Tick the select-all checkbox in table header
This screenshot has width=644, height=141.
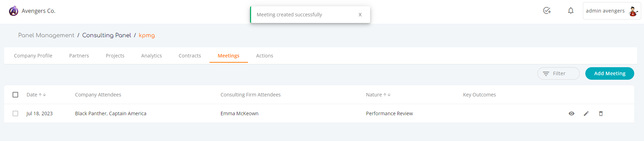pos(15,95)
